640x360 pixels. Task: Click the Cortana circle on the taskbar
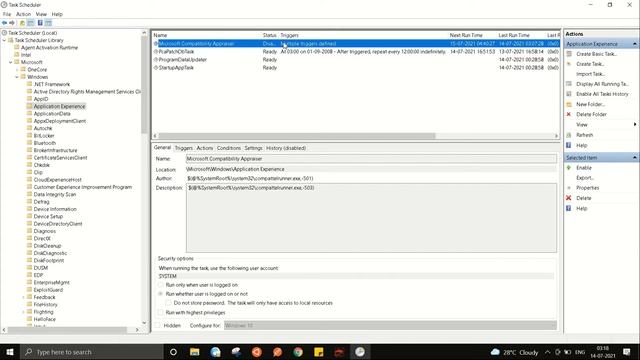(173, 352)
